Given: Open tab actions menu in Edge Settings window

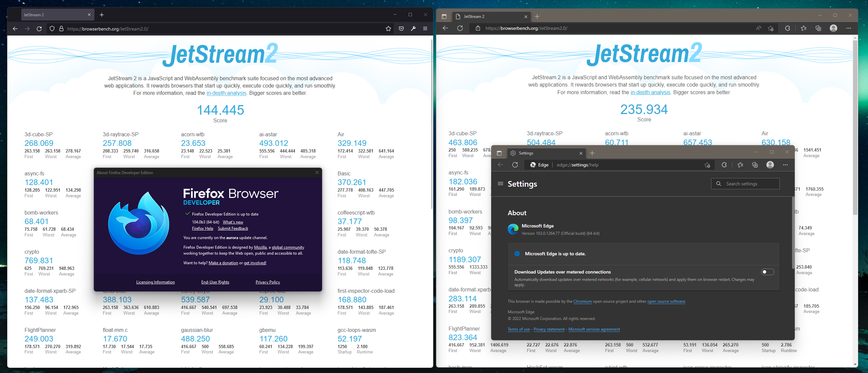Looking at the screenshot, I should coord(499,153).
